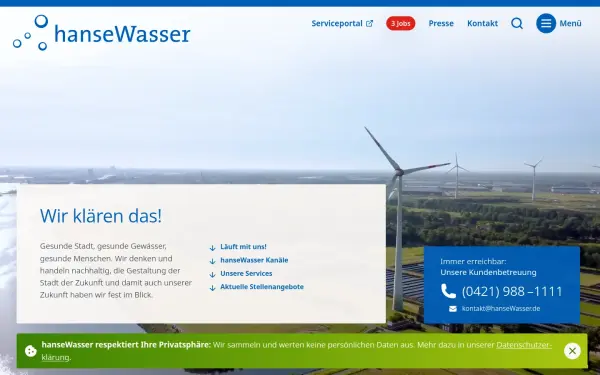Click the down arrow beside Unsere Services

point(213,275)
